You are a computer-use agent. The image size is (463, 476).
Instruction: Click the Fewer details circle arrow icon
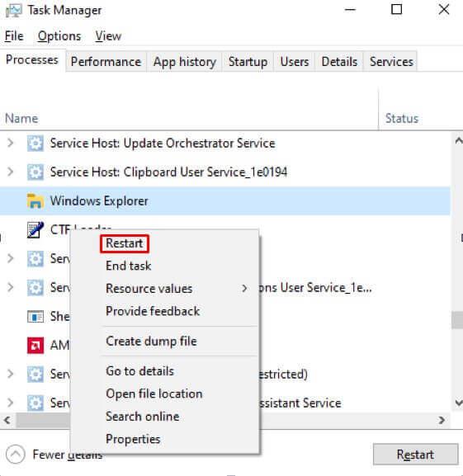(x=15, y=455)
